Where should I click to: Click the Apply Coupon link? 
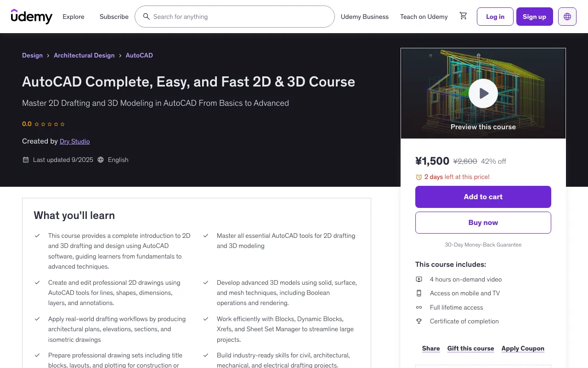point(523,348)
